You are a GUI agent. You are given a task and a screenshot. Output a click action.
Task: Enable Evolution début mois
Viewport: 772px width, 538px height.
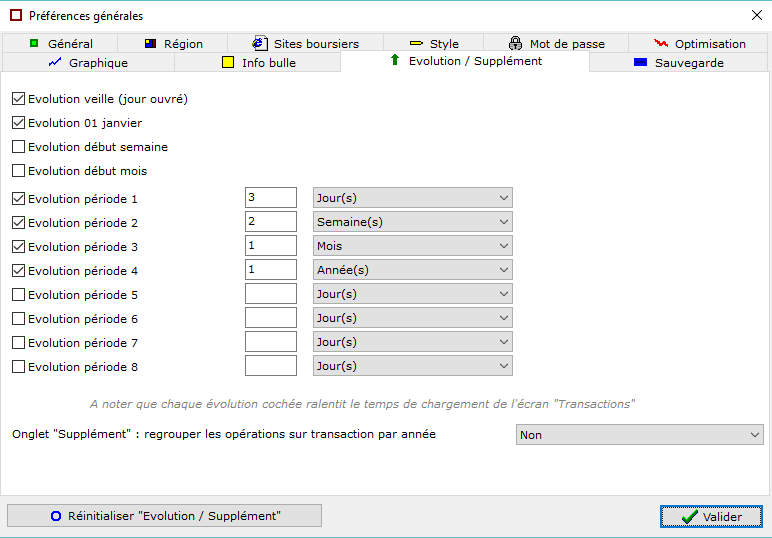click(x=18, y=171)
